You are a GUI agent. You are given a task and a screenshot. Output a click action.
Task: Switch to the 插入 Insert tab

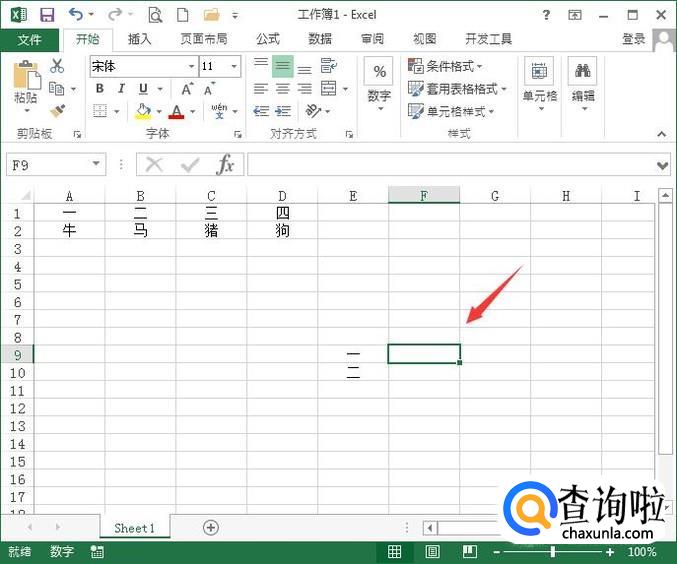(140, 39)
